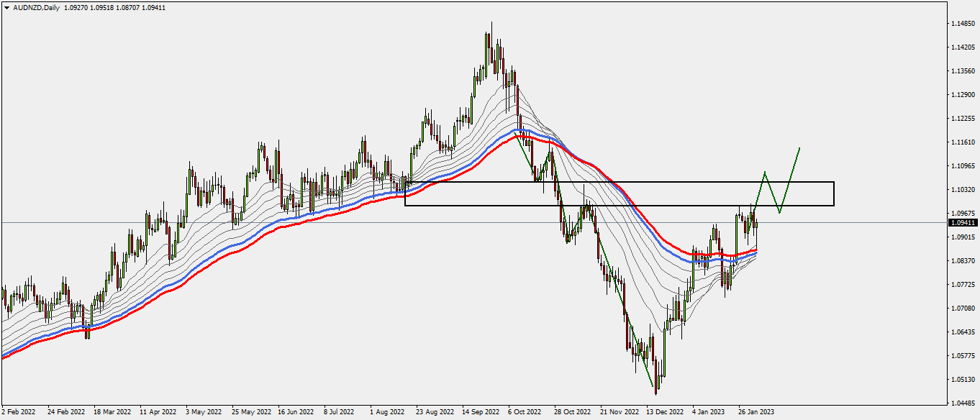The width and height of the screenshot is (980, 420).
Task: Click the low value 1.08707 in header
Action: (x=129, y=7)
